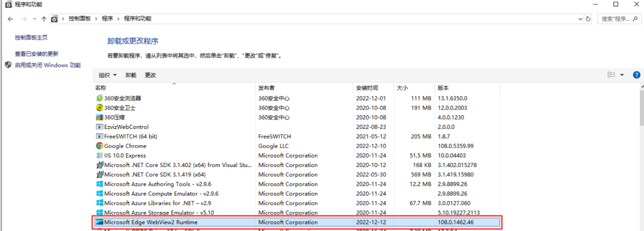Click the shield icon beside Windows 功能
644x231 pixels.
(x=8, y=65)
